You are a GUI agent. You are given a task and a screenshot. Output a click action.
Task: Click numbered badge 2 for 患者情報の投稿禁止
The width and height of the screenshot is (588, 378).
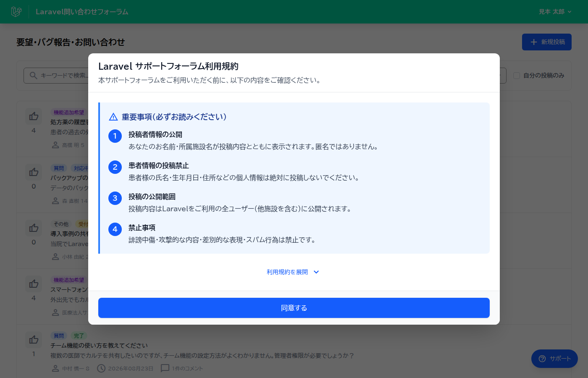coord(115,167)
